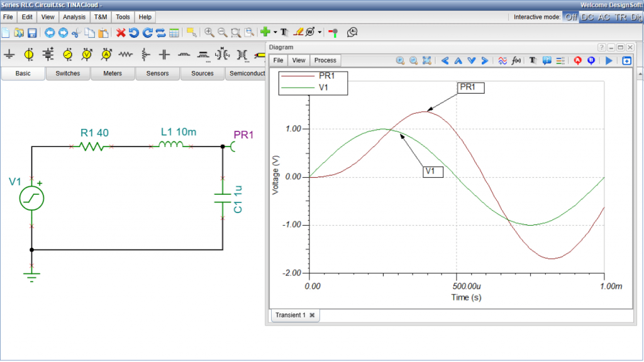
Task: Click the Process button in Diagram
Action: coord(325,60)
